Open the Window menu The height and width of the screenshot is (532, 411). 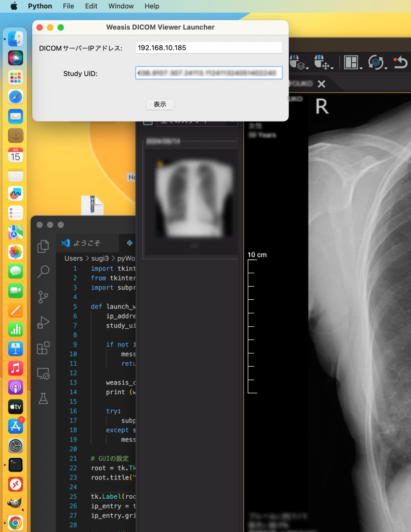click(121, 6)
